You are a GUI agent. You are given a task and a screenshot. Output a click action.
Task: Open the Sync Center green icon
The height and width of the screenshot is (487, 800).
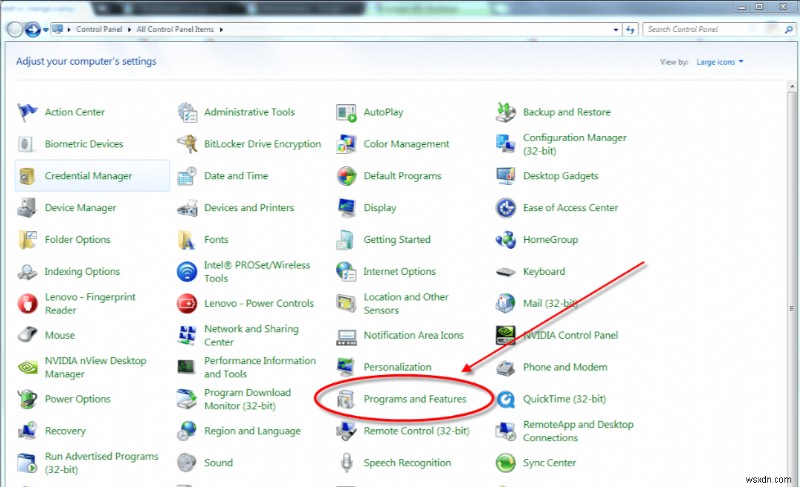[506, 463]
